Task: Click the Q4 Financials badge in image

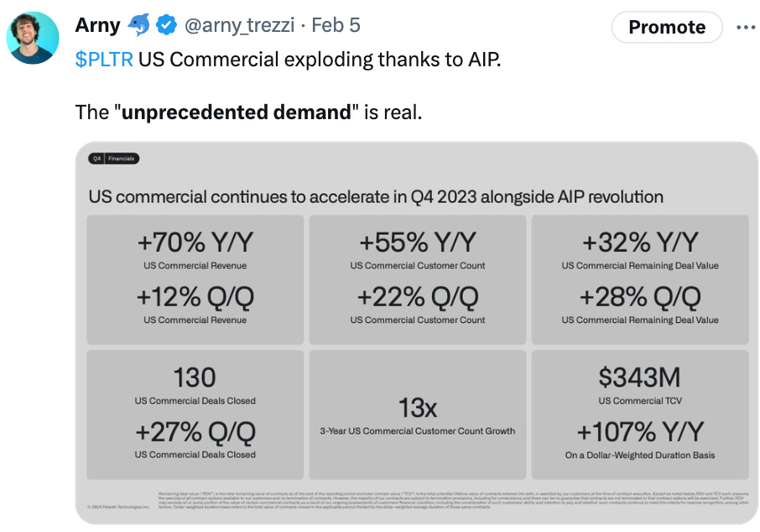Action: coord(114,159)
